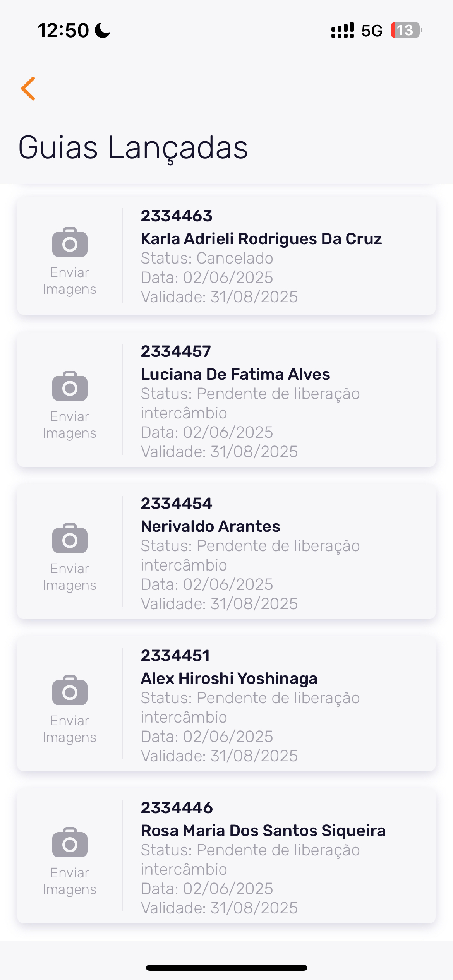The image size is (453, 980).
Task: Tap camera icon for Luciana De Fatima Alves
Action: 70,387
